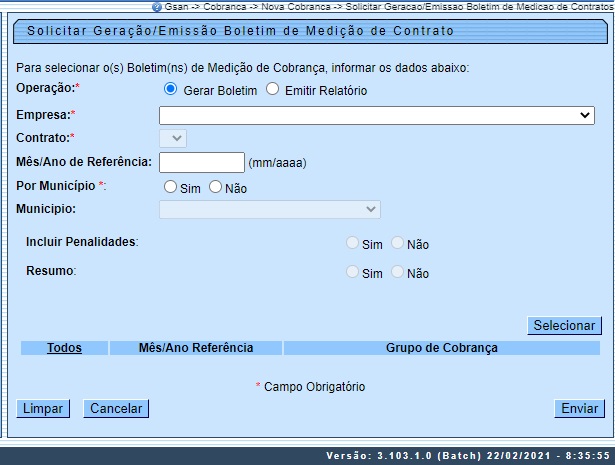
Task: Select Não for Por Município
Action: click(x=215, y=187)
